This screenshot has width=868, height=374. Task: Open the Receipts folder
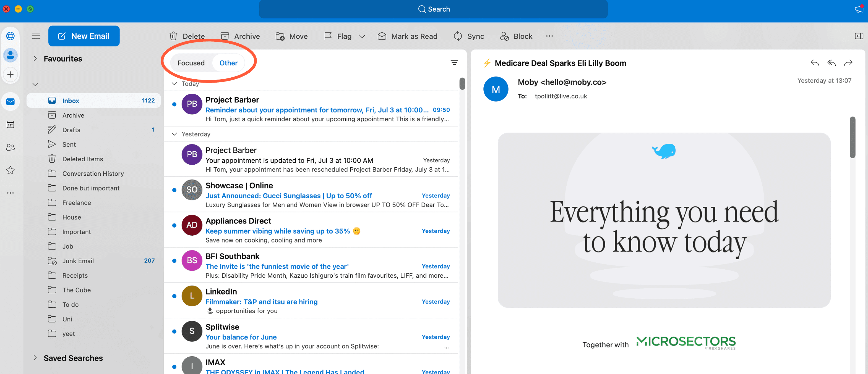94,275
